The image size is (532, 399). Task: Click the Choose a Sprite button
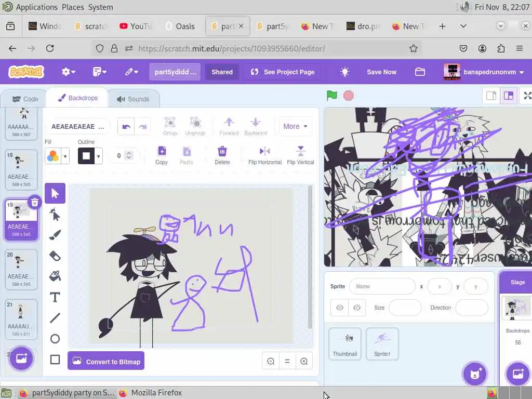pyautogui.click(x=475, y=374)
